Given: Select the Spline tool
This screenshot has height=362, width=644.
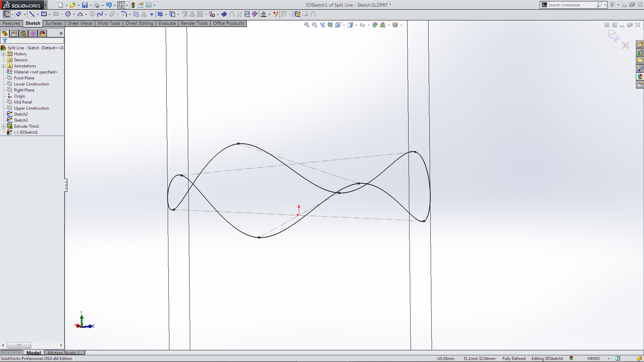Looking at the screenshot, I should click(100, 14).
